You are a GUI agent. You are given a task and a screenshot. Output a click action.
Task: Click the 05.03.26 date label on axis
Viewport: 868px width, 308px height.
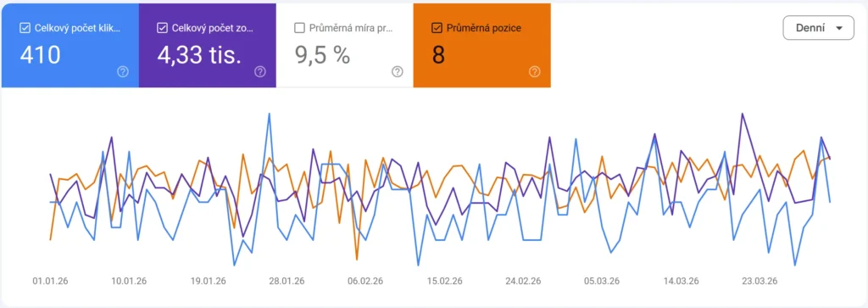coord(604,281)
